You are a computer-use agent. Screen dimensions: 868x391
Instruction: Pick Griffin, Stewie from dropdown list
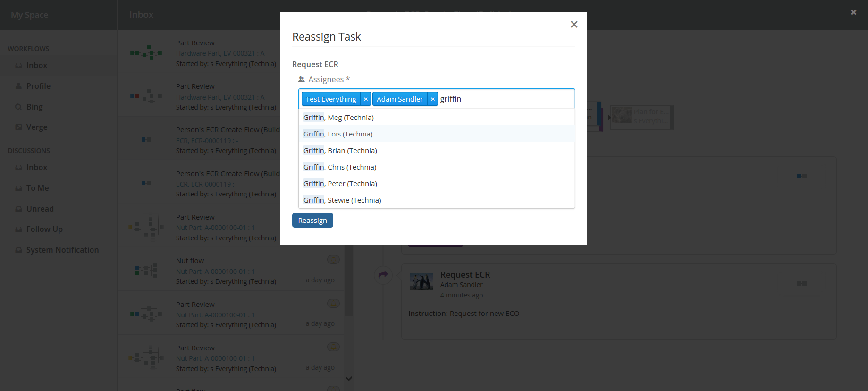pyautogui.click(x=342, y=200)
